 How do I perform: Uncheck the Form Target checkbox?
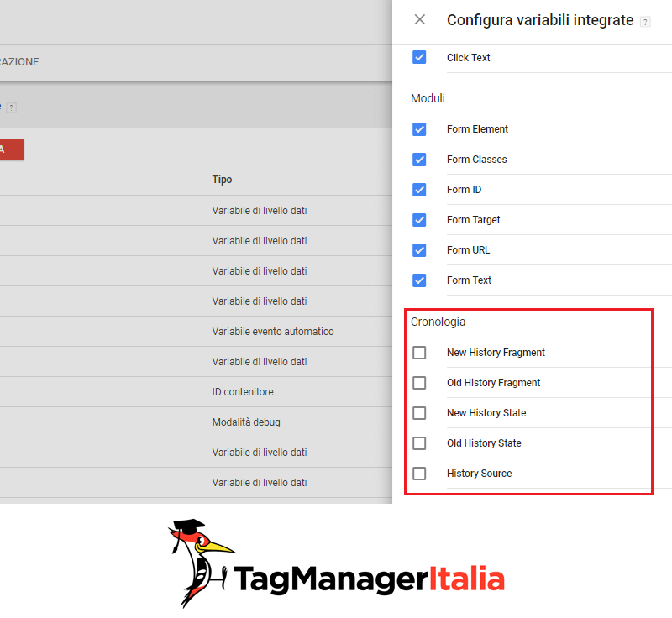tap(419, 220)
